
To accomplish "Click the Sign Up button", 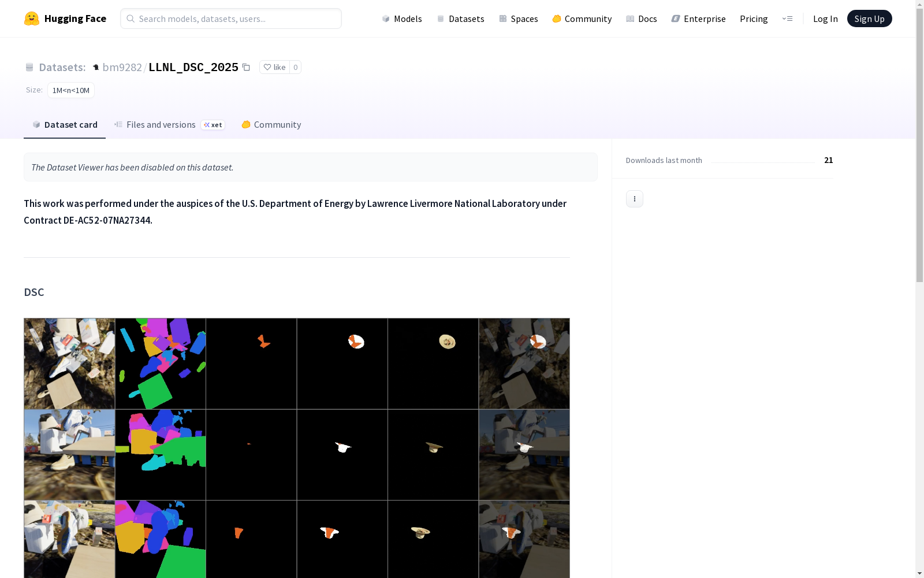I will click(869, 18).
